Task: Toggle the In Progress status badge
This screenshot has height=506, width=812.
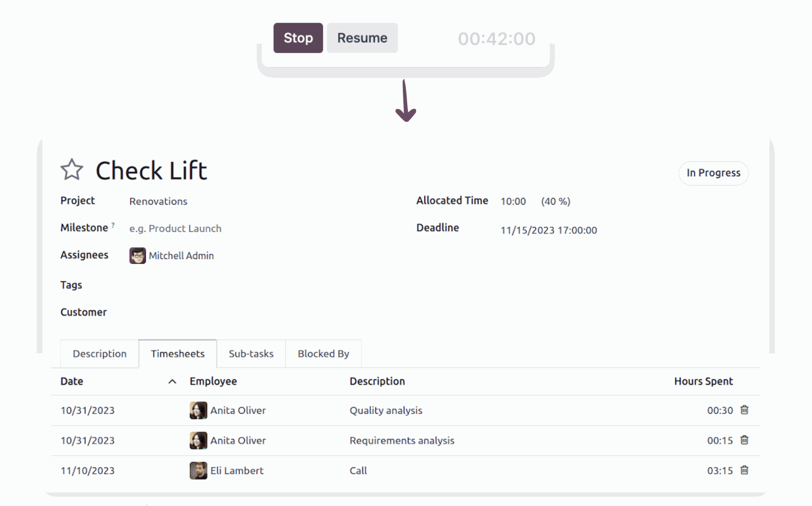Action: pos(713,173)
